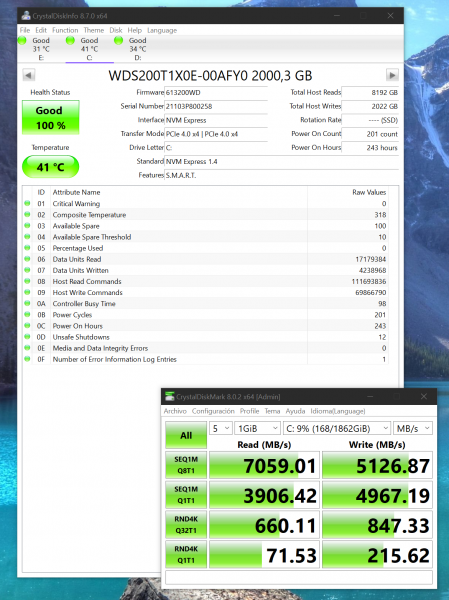
Task: Click the Raw Values column header
Action: 348,192
